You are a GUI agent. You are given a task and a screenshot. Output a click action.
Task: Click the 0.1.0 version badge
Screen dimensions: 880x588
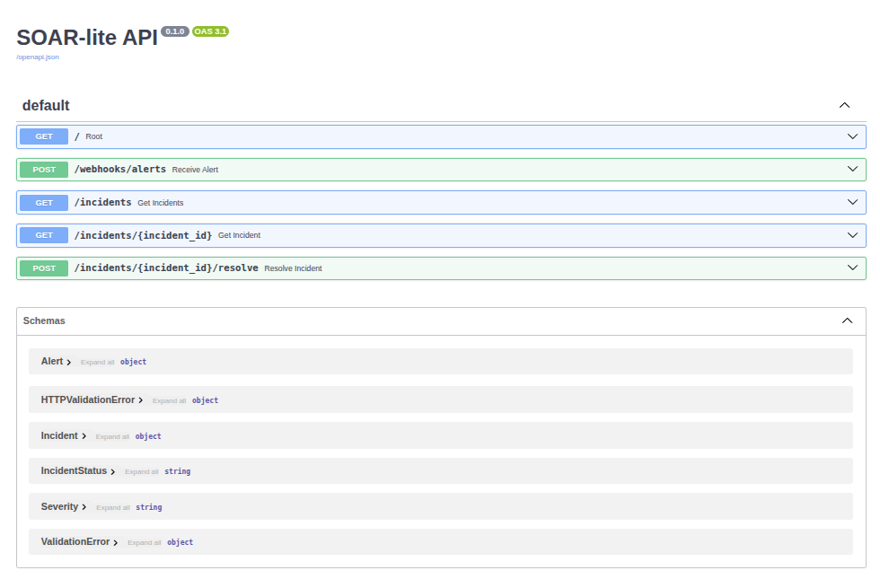174,31
